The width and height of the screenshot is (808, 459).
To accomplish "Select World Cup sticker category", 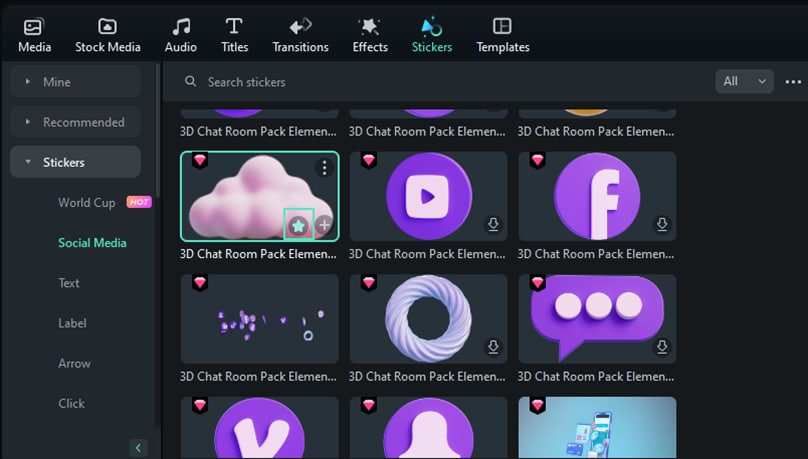I will (87, 202).
